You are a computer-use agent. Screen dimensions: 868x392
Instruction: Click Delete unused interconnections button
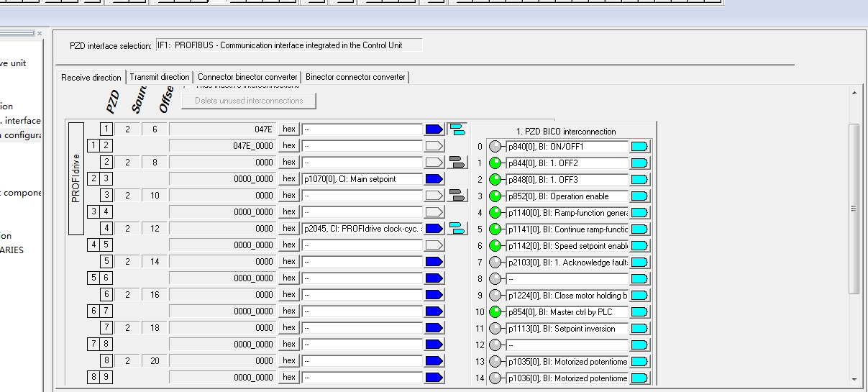tap(249, 101)
